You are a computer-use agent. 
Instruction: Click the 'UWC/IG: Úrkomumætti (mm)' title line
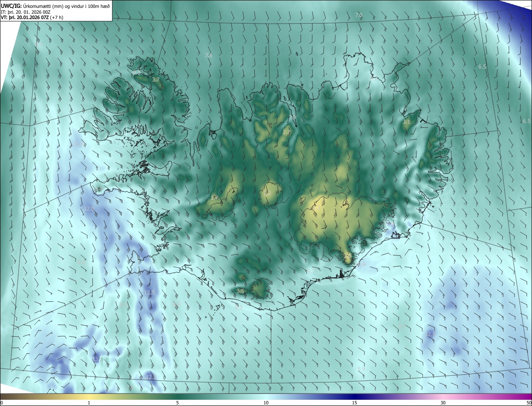55,6
